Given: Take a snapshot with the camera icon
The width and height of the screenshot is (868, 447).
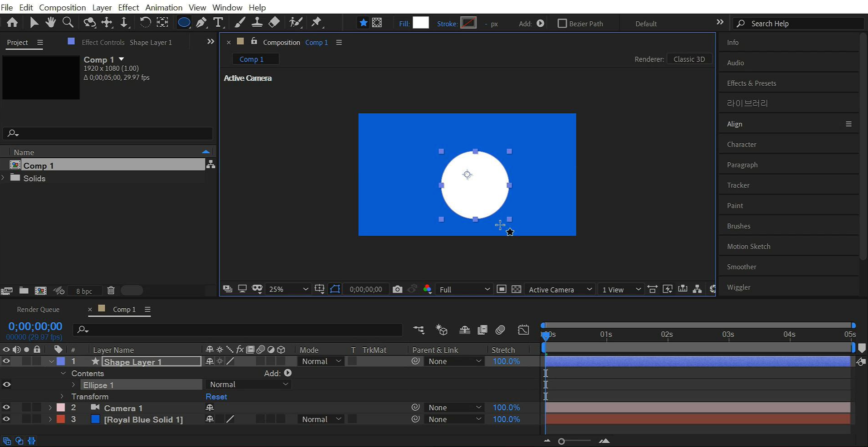Looking at the screenshot, I should 397,289.
